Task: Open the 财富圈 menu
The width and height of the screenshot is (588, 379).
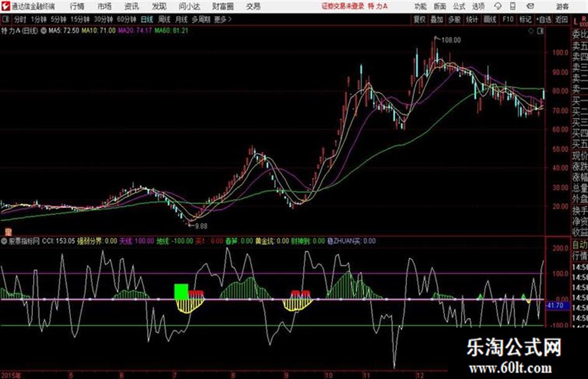Action: tap(223, 6)
